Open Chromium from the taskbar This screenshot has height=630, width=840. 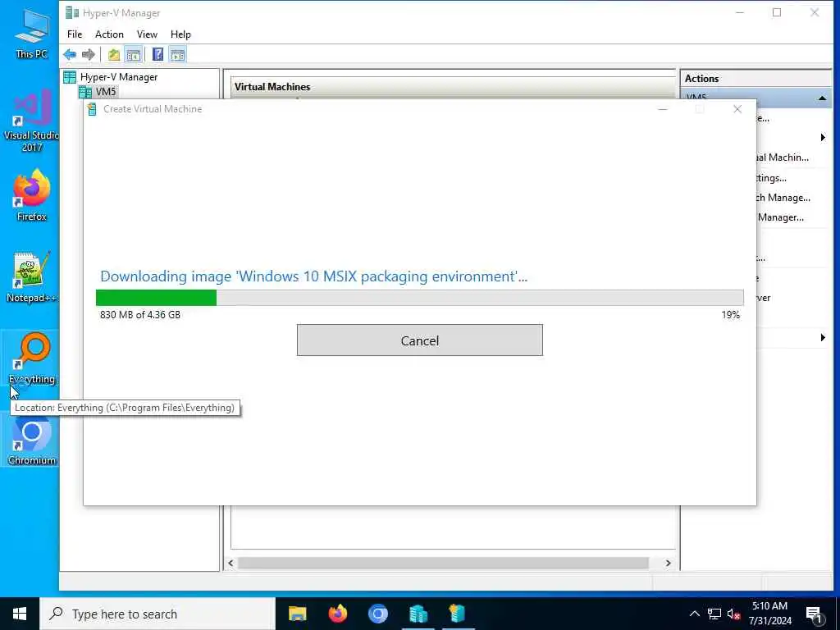pyautogui.click(x=377, y=614)
